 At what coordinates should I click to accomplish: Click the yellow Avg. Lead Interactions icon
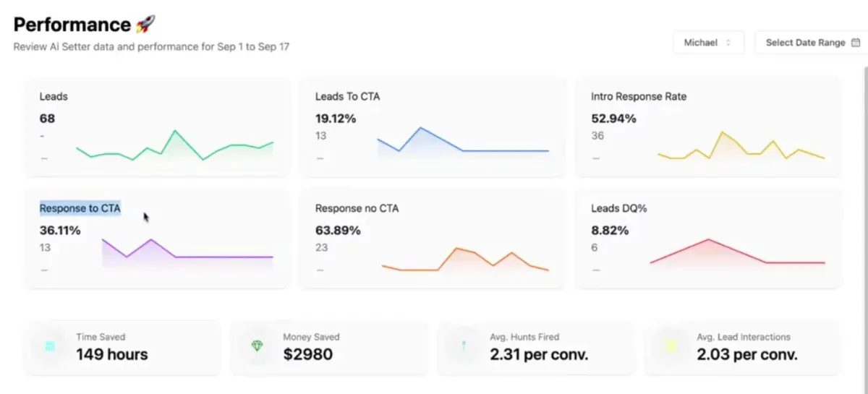click(x=671, y=346)
